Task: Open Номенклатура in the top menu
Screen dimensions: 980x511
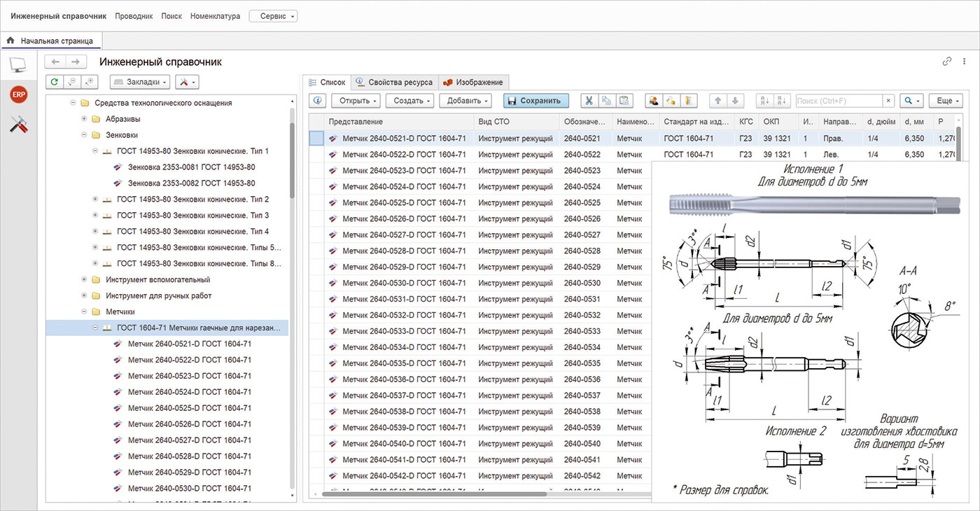Action: (215, 16)
